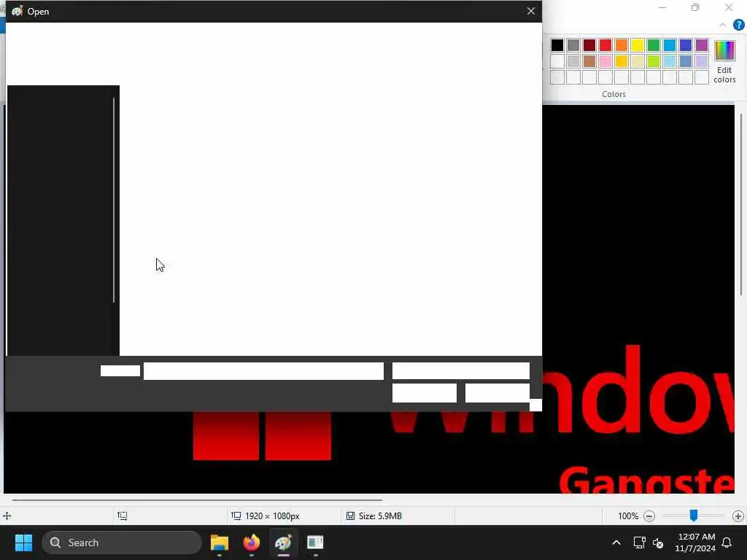Open the Edit colors dialog
Viewport: 747px width, 560px height.
[x=724, y=62]
